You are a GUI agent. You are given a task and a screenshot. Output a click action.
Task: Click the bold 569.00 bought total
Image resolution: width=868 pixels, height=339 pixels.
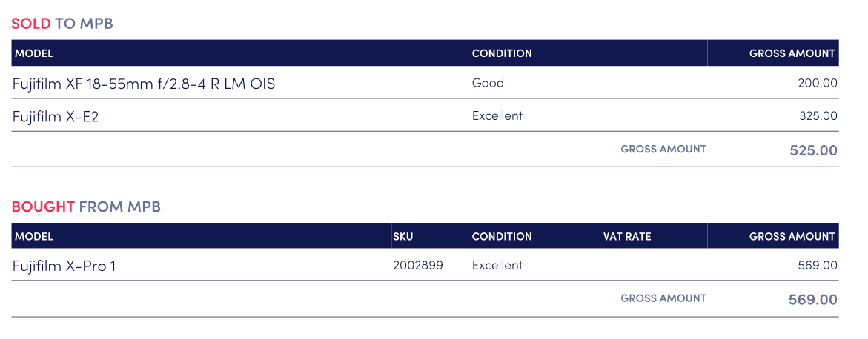[x=813, y=300]
